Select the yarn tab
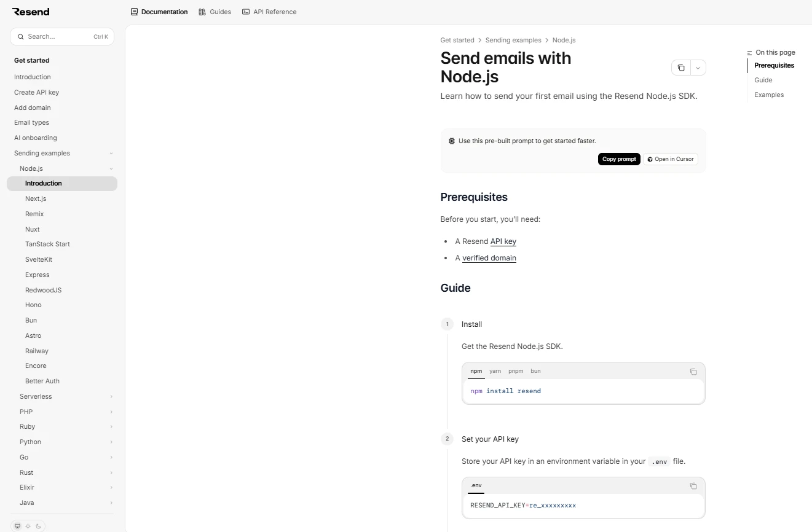Image resolution: width=812 pixels, height=532 pixels. click(495, 371)
